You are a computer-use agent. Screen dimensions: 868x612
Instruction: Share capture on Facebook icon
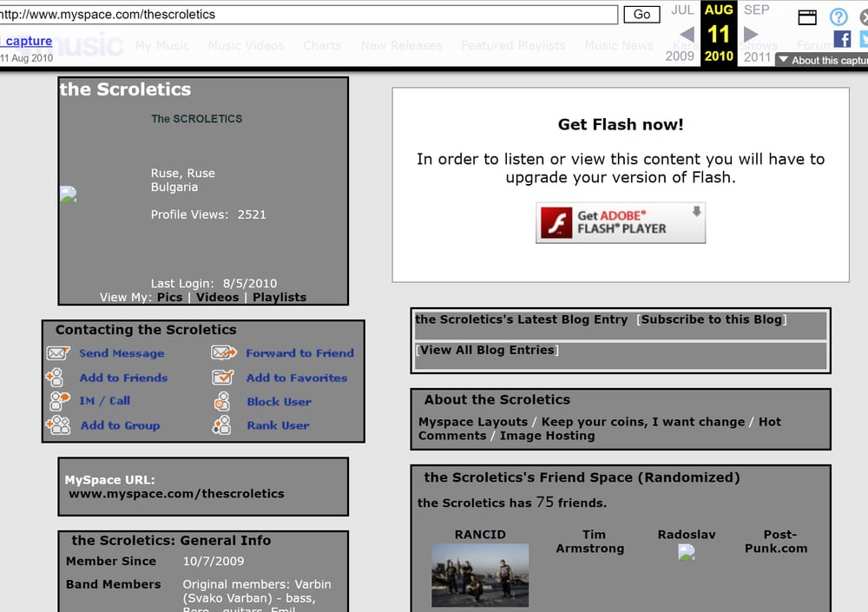[842, 39]
